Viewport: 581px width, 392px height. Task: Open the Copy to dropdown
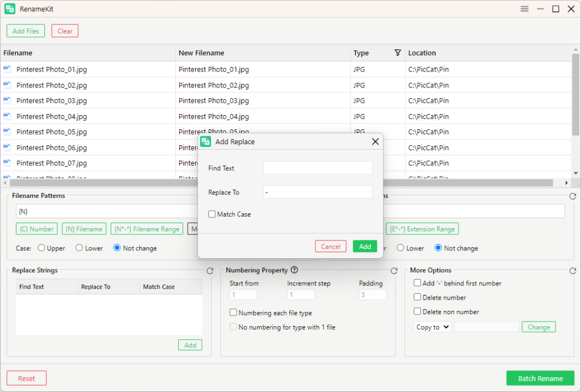coord(432,327)
